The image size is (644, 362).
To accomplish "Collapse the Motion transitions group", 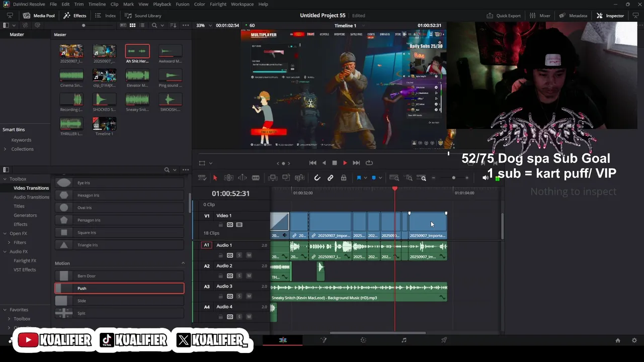I will click(x=183, y=263).
